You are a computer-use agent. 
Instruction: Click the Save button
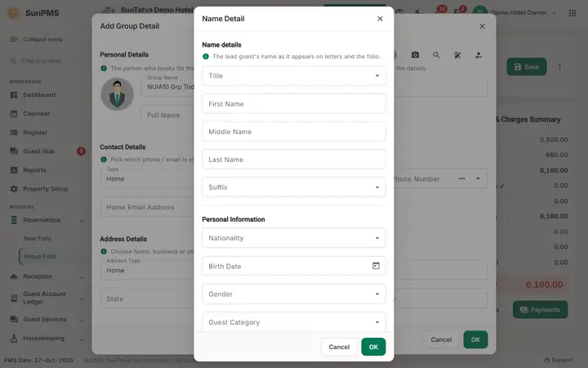[527, 67]
